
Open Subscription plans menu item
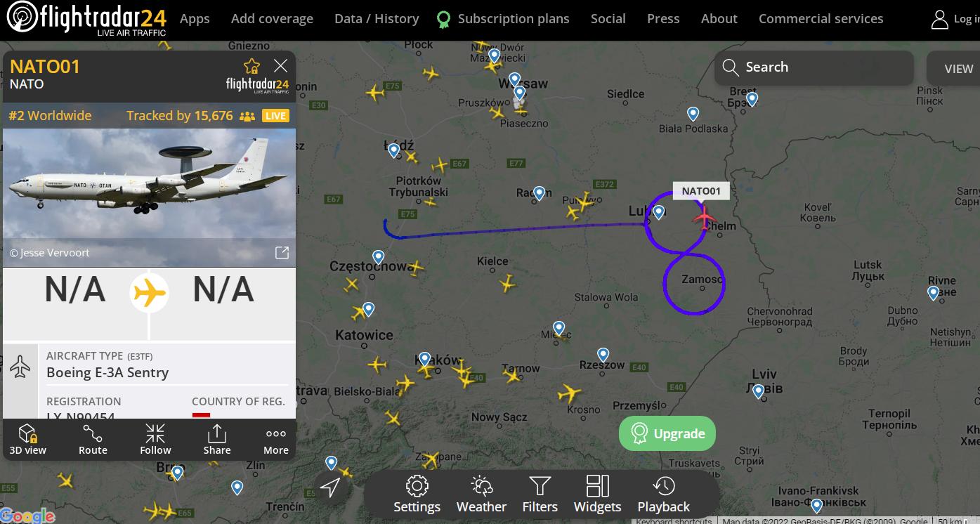point(513,19)
